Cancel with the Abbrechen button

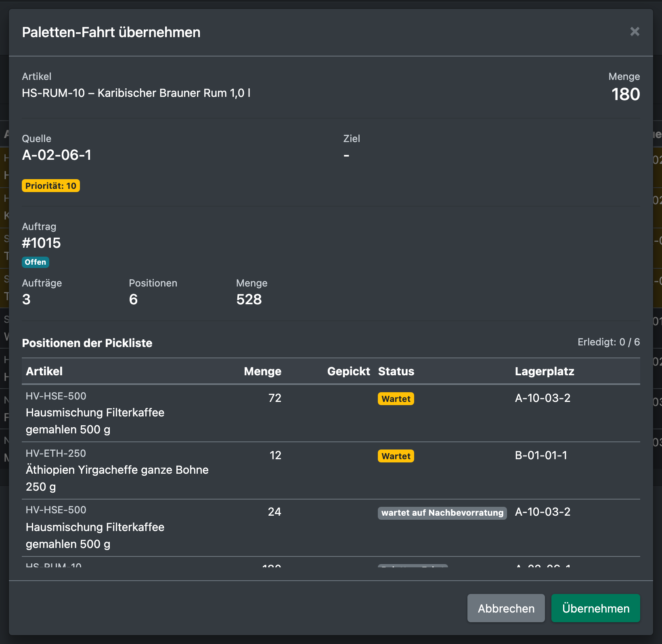pos(506,608)
